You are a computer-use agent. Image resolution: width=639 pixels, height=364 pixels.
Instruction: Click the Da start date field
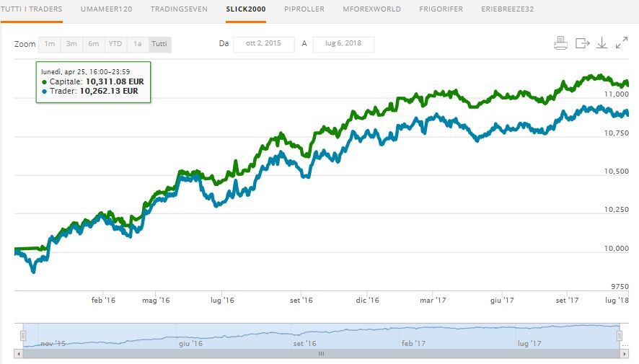tap(264, 44)
